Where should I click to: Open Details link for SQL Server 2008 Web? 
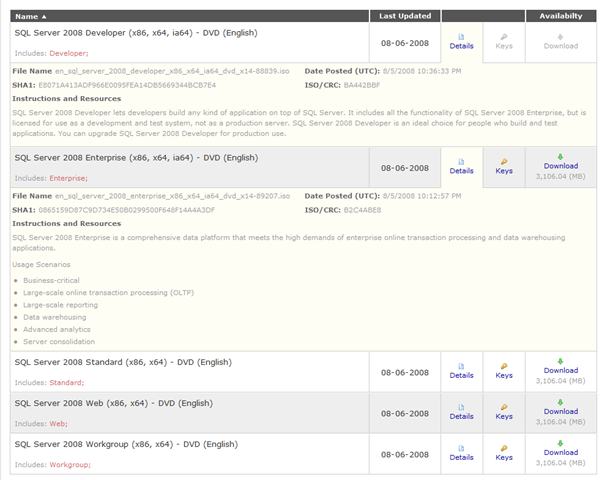pyautogui.click(x=461, y=416)
